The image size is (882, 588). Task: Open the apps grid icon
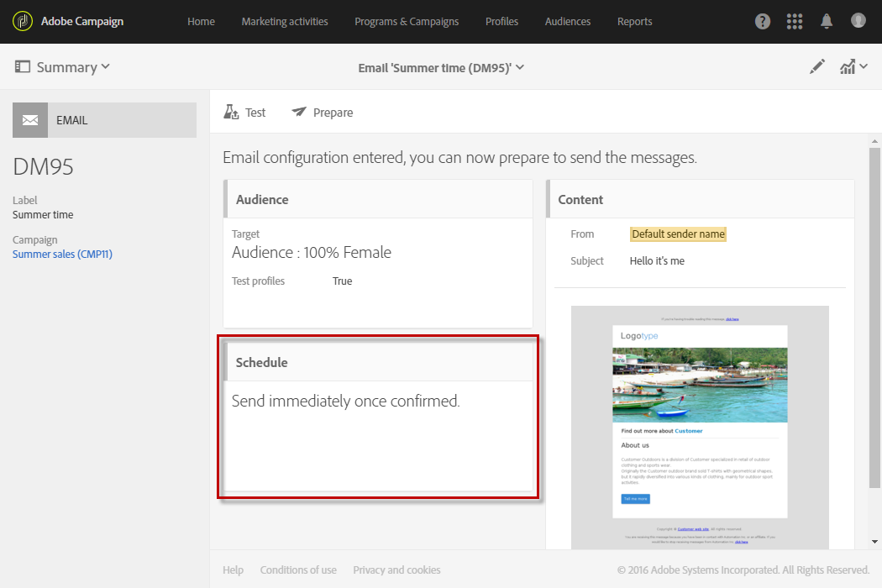tap(795, 21)
